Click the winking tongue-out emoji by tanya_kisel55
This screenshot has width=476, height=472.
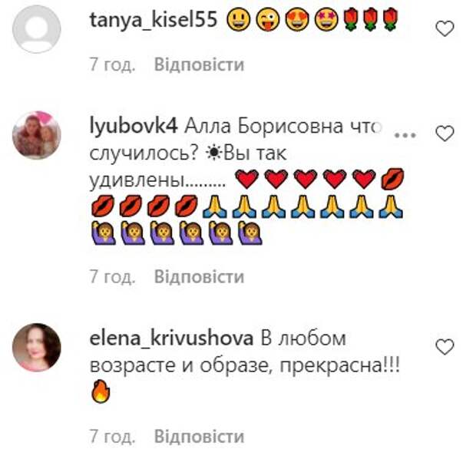click(268, 20)
